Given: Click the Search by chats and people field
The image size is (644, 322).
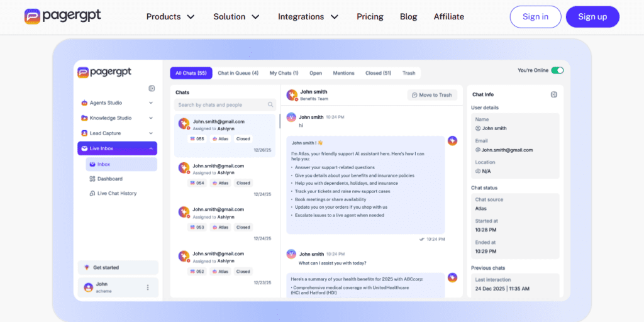Looking at the screenshot, I should coord(225,105).
